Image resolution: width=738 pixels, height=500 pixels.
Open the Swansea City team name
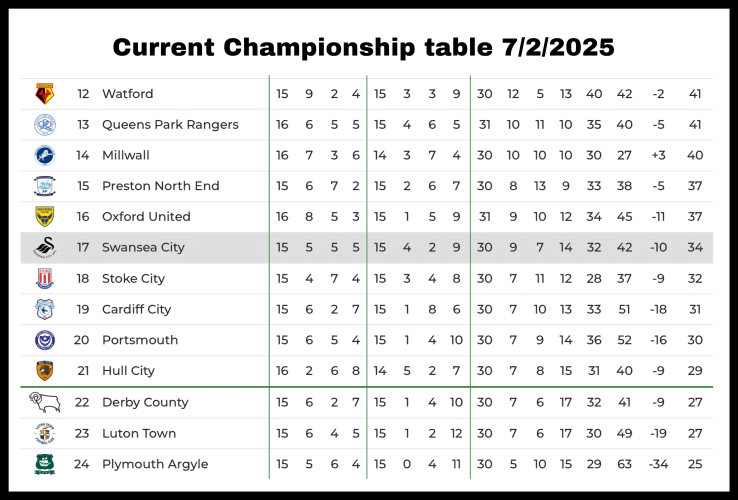(x=143, y=248)
